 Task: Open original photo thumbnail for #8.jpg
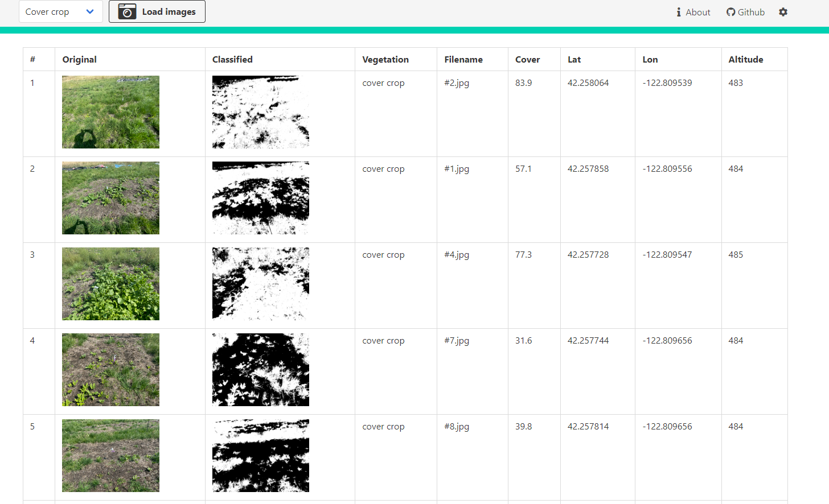[x=110, y=456]
